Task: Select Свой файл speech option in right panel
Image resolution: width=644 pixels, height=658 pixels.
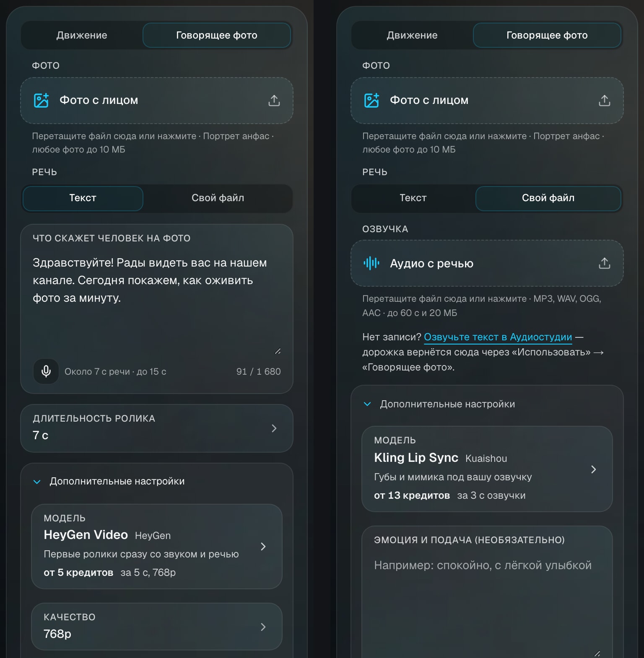Action: coord(548,198)
